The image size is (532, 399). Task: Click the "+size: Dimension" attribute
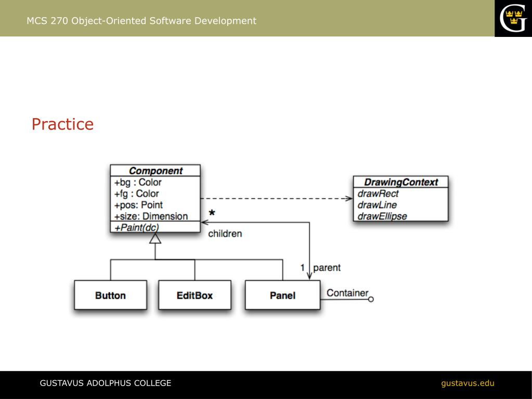(151, 216)
